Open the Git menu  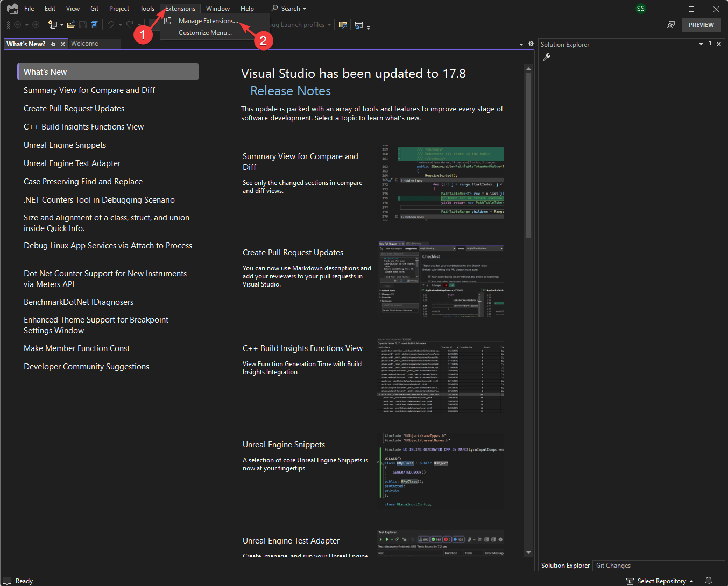point(94,8)
